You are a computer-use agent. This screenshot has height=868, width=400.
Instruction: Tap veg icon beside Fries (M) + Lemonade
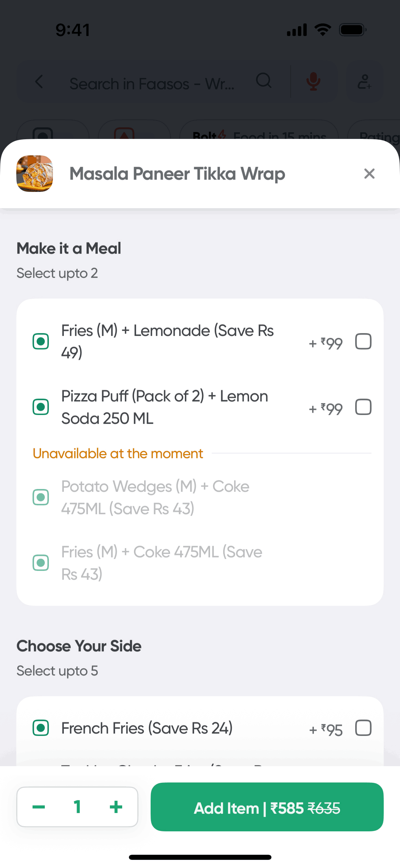click(41, 341)
